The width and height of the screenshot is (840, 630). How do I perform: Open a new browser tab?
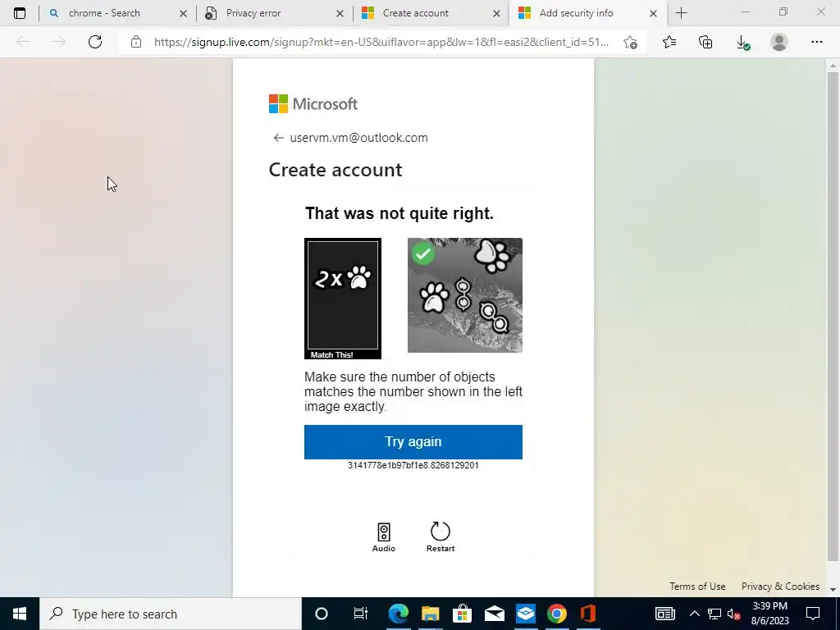[681, 13]
